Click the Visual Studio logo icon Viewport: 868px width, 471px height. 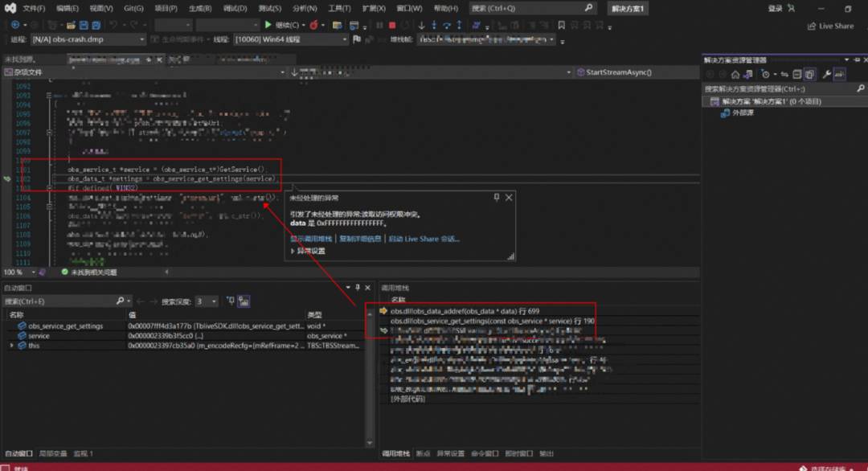(x=10, y=8)
